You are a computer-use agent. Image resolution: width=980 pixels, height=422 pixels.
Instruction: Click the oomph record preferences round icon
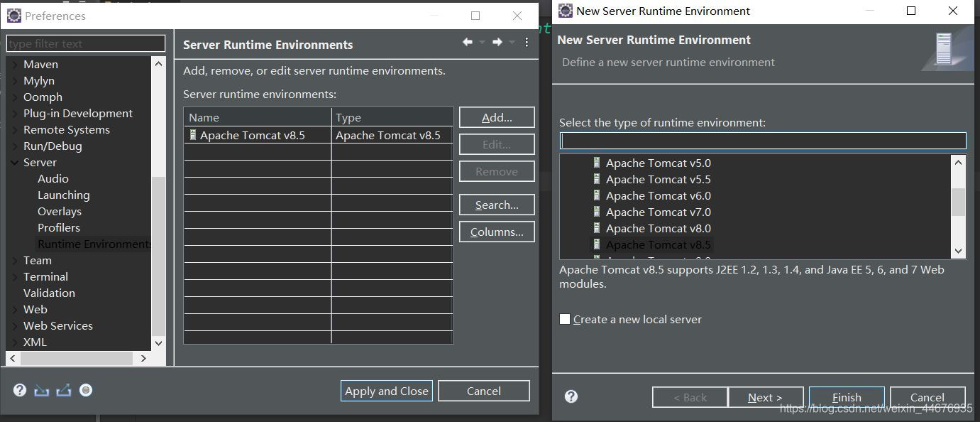[86, 390]
